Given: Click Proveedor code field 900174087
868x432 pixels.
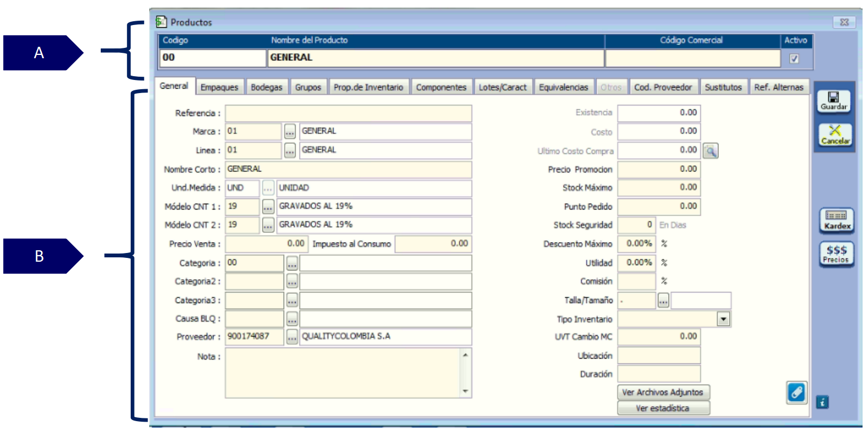Looking at the screenshot, I should click(x=254, y=337).
